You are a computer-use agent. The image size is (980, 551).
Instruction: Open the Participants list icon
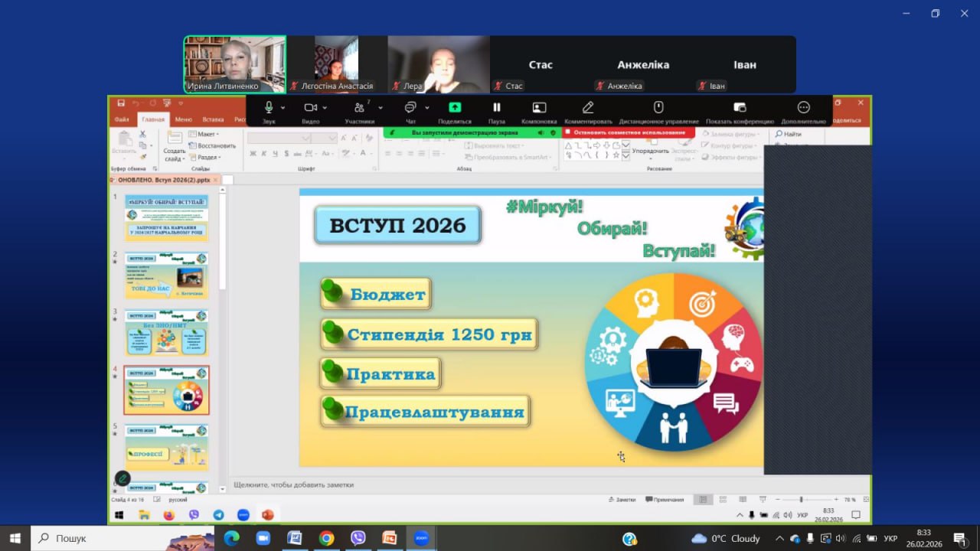(x=358, y=108)
